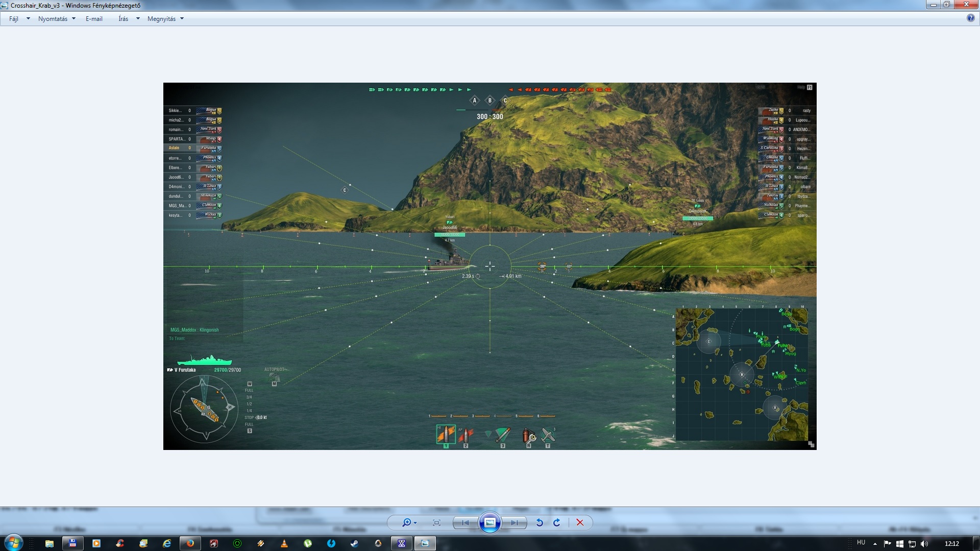
Task: Click the E-mail button
Action: (94, 19)
